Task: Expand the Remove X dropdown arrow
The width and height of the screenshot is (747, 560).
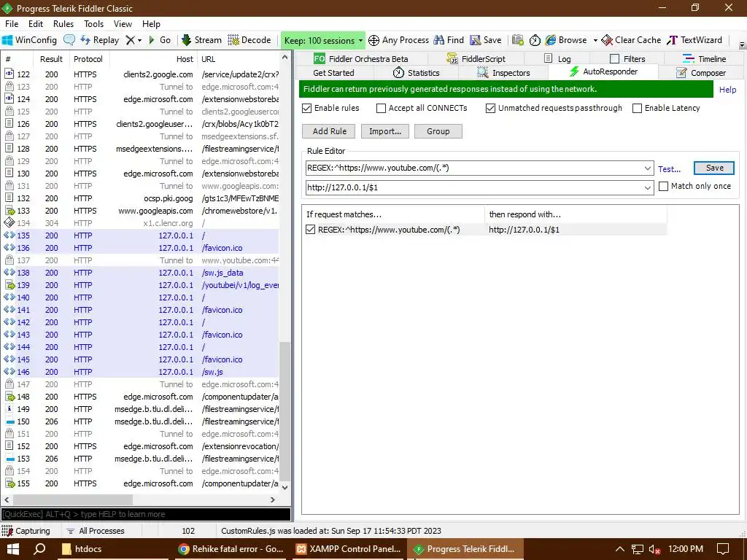Action: (139, 41)
